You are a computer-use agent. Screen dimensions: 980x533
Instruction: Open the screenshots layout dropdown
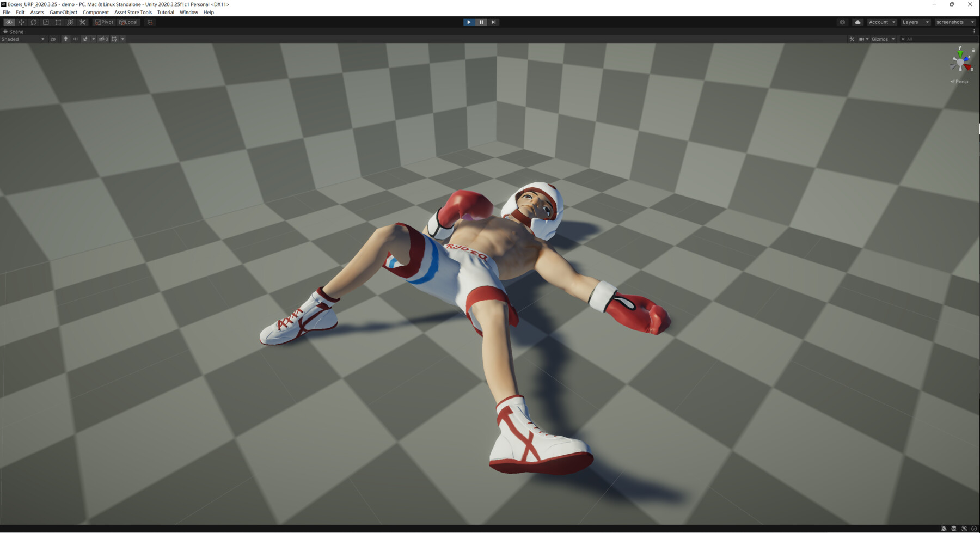point(954,22)
